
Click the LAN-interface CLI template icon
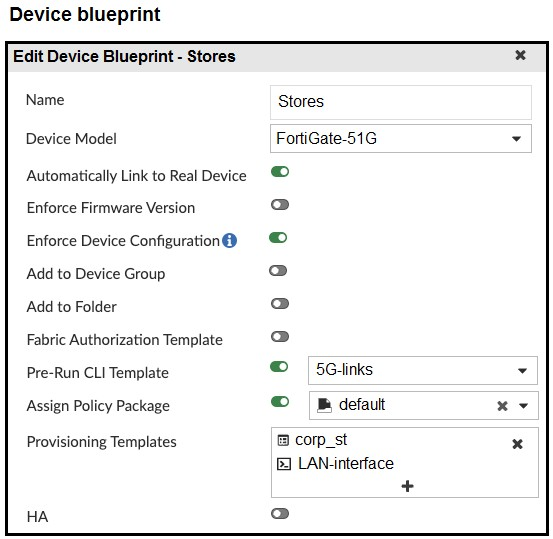284,464
